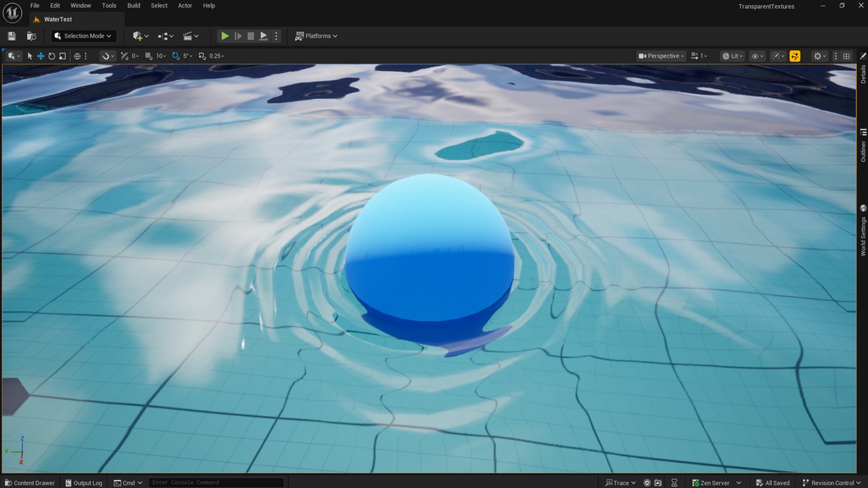Screen dimensions: 868x488
Task: Start Play in Editor with green play button
Action: (x=224, y=36)
